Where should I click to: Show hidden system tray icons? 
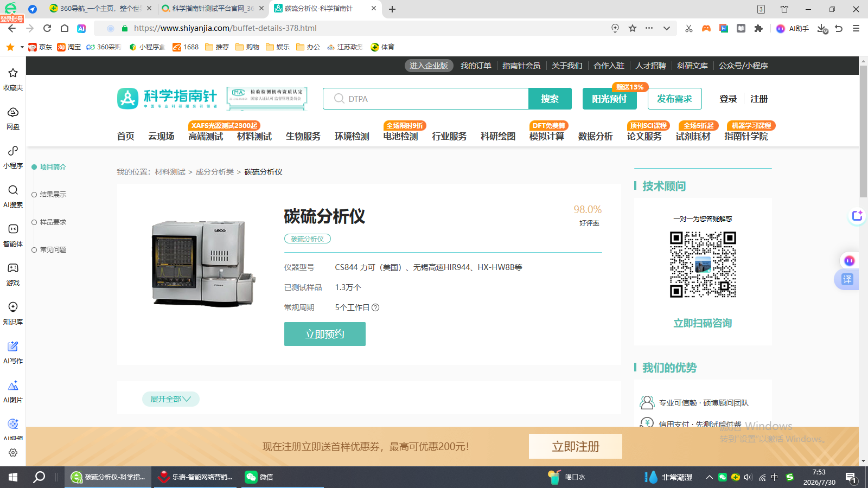(x=709, y=477)
